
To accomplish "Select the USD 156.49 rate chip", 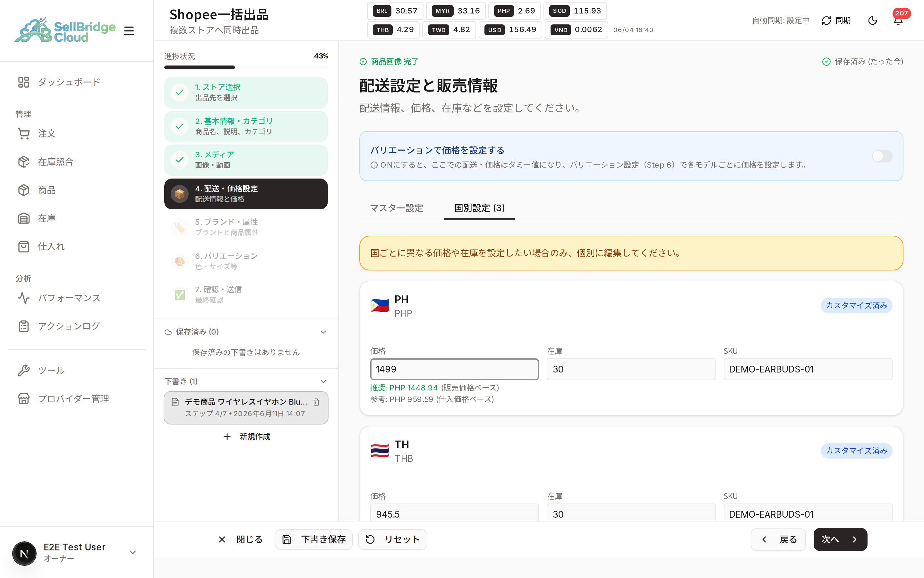I will pos(510,30).
